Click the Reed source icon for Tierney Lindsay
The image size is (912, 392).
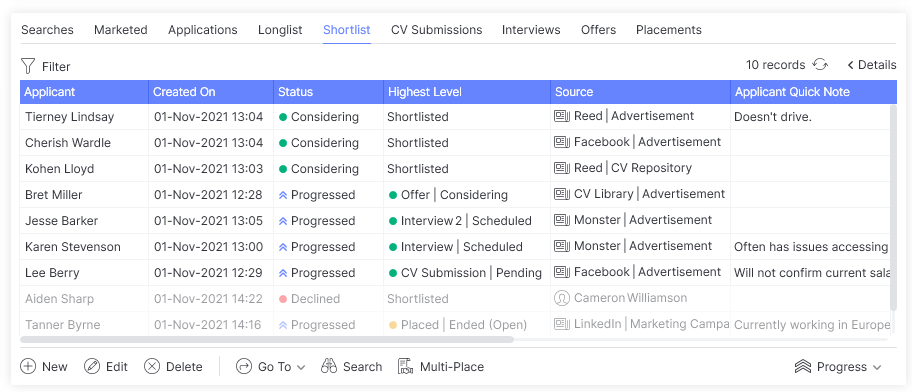tap(562, 116)
